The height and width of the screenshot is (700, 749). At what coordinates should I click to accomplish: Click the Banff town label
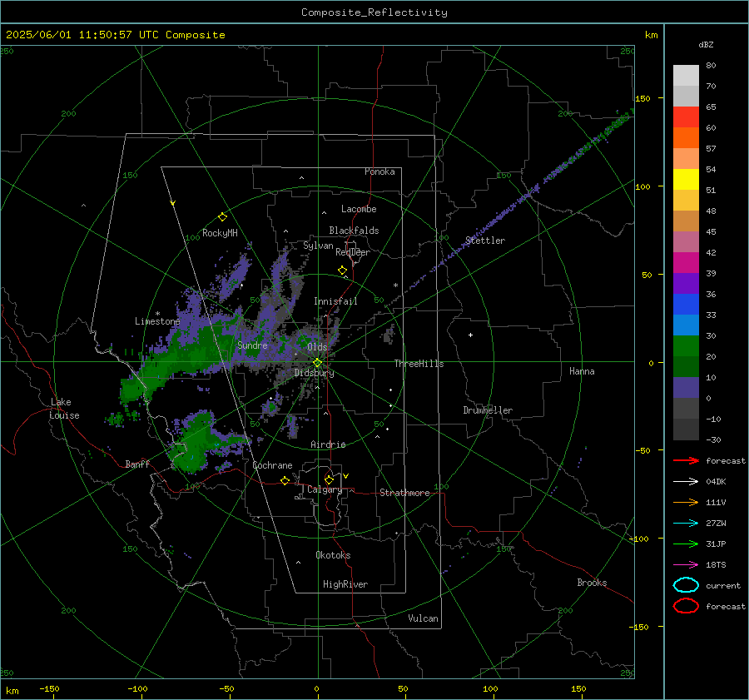[137, 464]
